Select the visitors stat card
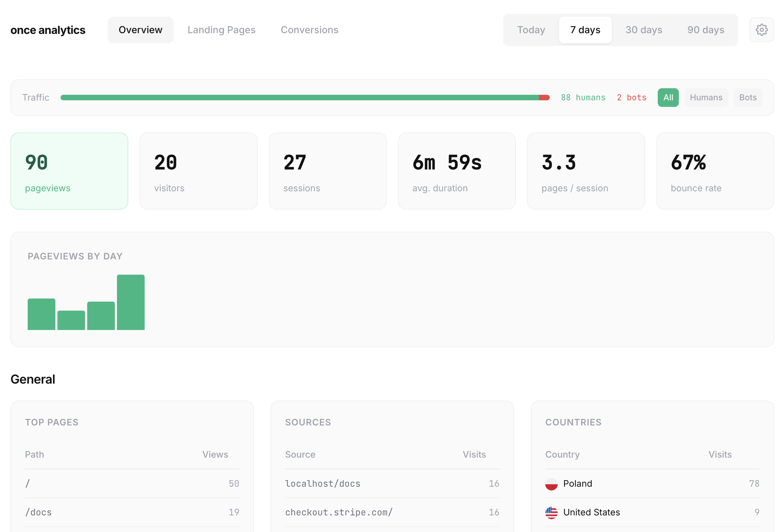The image size is (784, 532). 198,171
